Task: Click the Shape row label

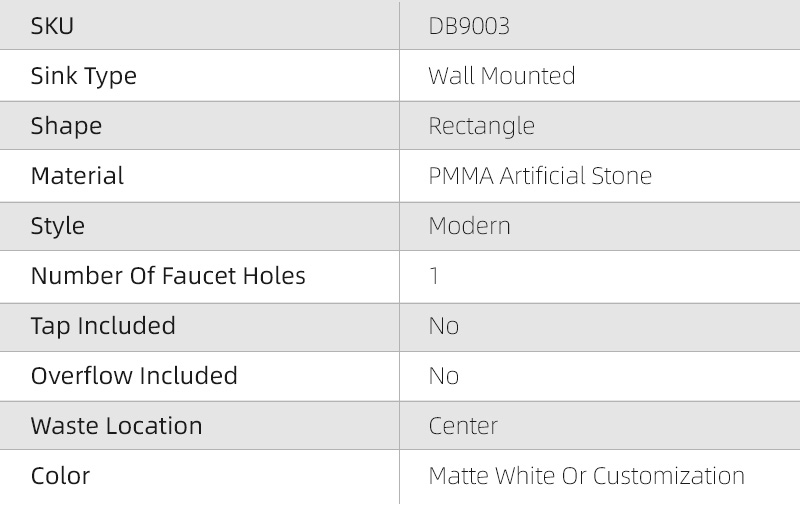Action: (66, 126)
